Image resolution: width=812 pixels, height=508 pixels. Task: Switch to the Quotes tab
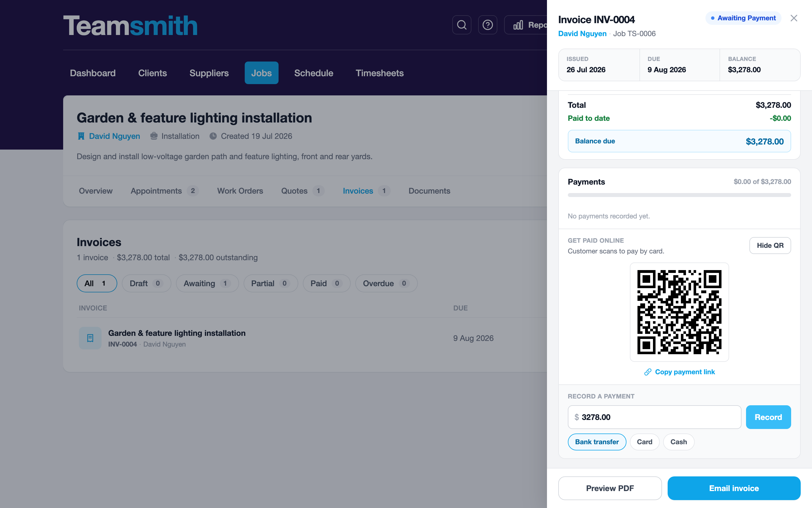[x=303, y=191]
